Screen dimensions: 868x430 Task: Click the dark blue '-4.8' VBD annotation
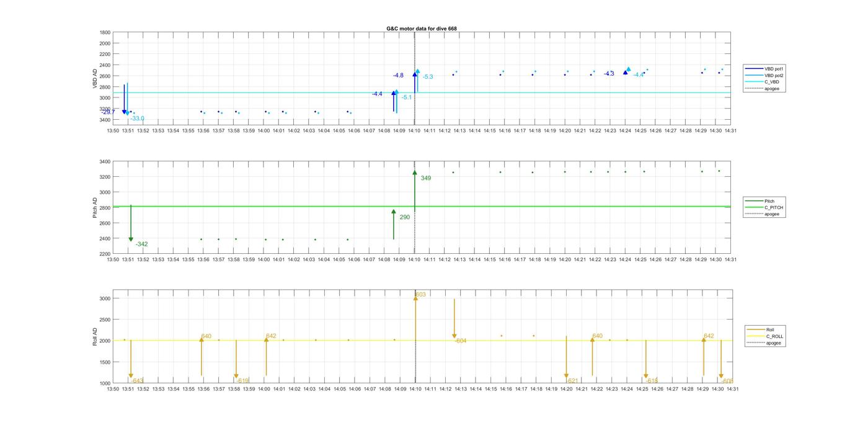point(398,76)
